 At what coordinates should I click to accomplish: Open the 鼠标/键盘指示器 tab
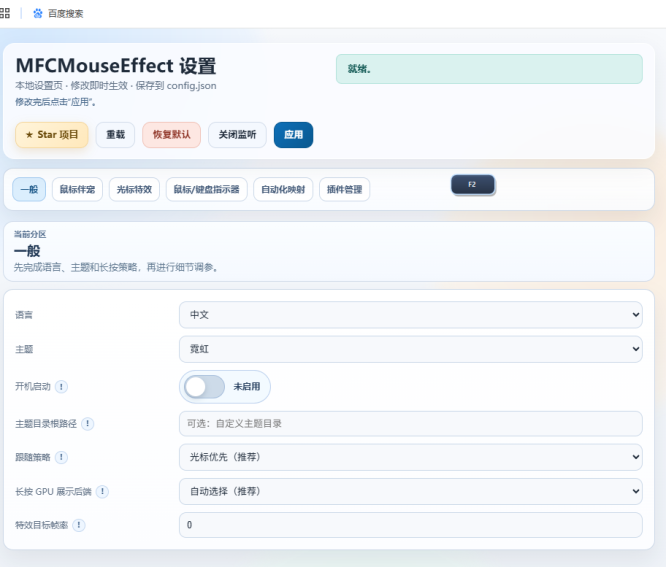click(x=206, y=189)
